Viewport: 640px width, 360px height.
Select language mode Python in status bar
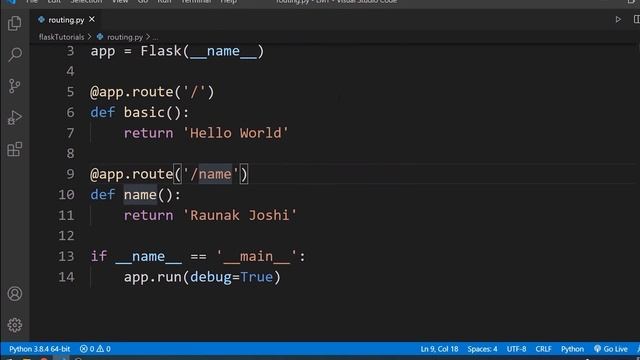tap(572, 349)
